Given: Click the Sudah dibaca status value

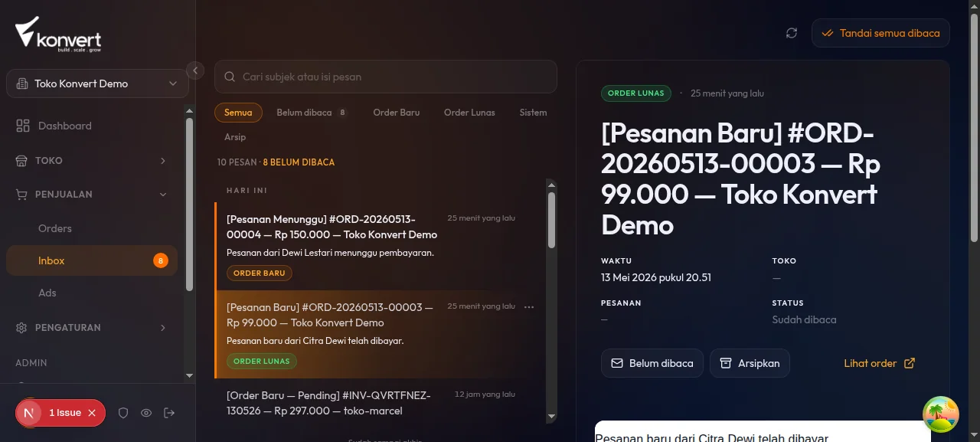Looking at the screenshot, I should coord(804,319).
